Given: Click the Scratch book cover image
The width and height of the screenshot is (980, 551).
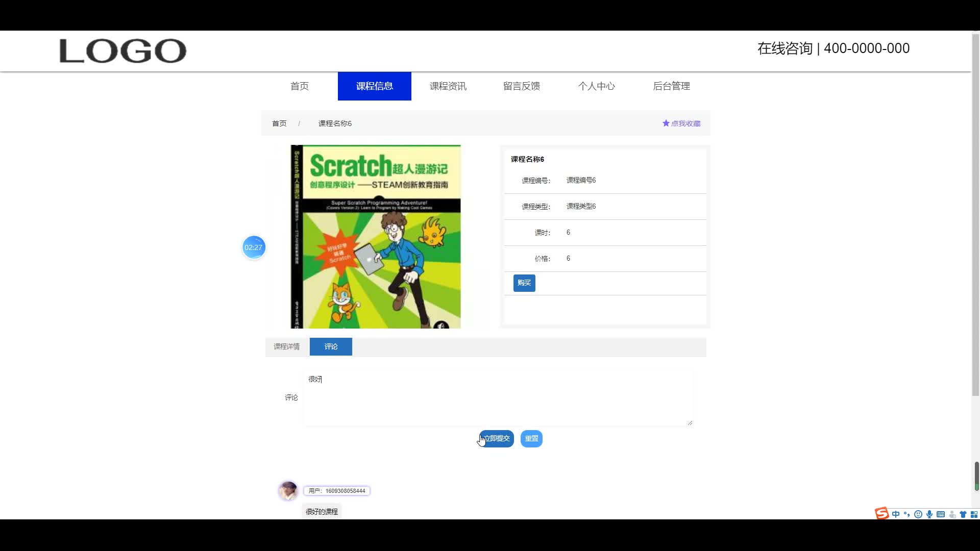Looking at the screenshot, I should point(376,237).
